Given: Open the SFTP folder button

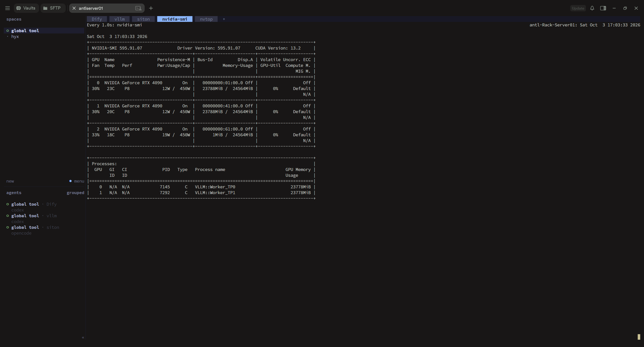Looking at the screenshot, I should click(x=53, y=8).
